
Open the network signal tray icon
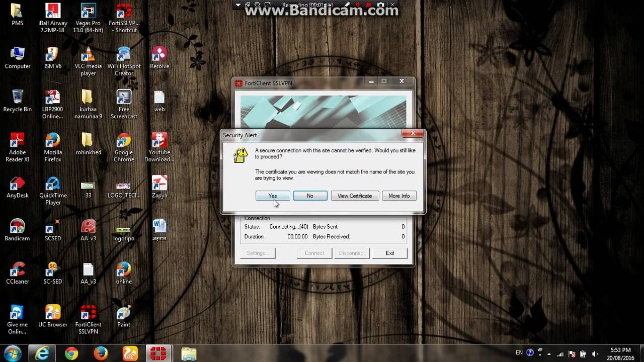[560, 354]
